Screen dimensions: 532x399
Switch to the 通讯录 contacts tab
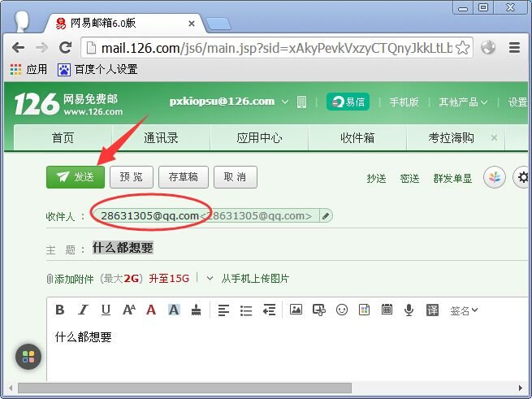point(161,138)
